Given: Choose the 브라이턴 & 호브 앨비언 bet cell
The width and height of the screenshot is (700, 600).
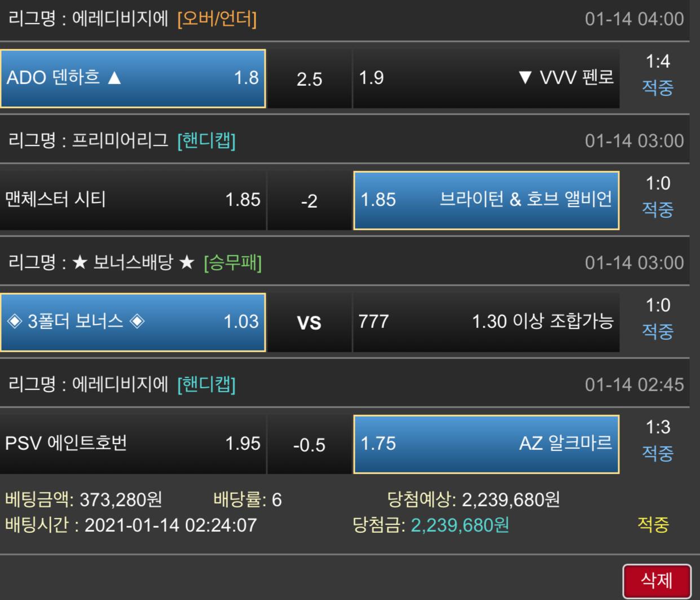Looking at the screenshot, I should click(x=486, y=200).
